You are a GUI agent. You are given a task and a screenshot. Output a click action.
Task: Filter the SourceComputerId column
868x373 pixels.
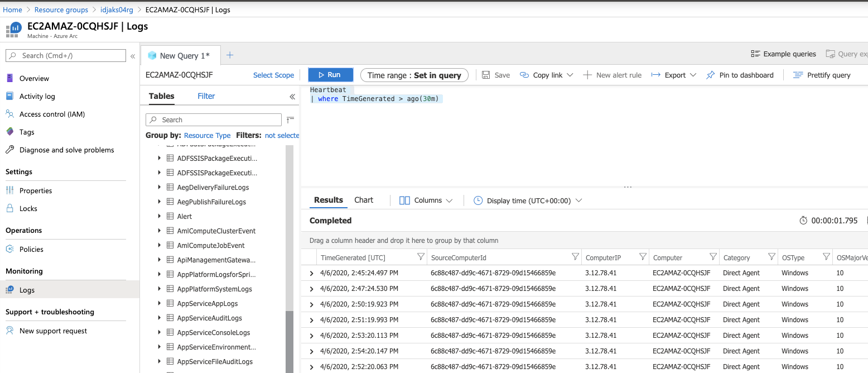tap(575, 257)
